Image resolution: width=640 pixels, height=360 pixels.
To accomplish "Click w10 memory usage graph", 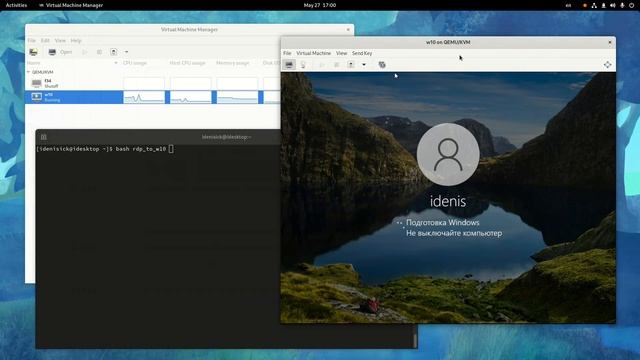I will [x=237, y=97].
